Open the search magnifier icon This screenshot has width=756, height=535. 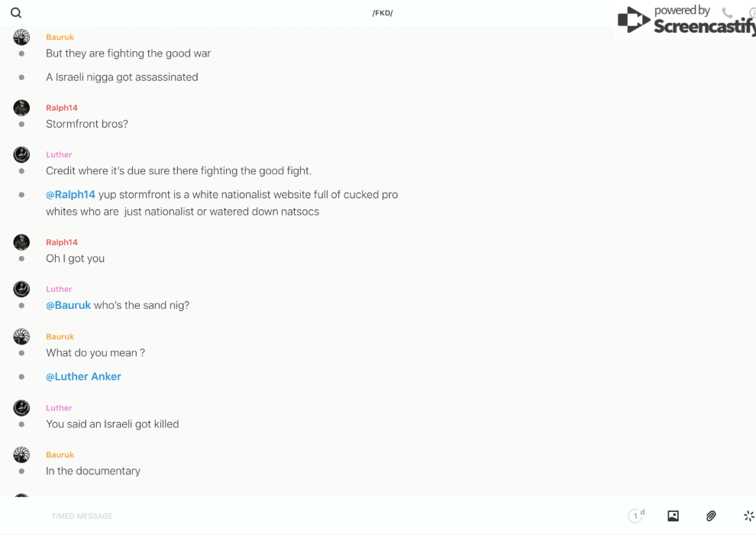click(16, 13)
